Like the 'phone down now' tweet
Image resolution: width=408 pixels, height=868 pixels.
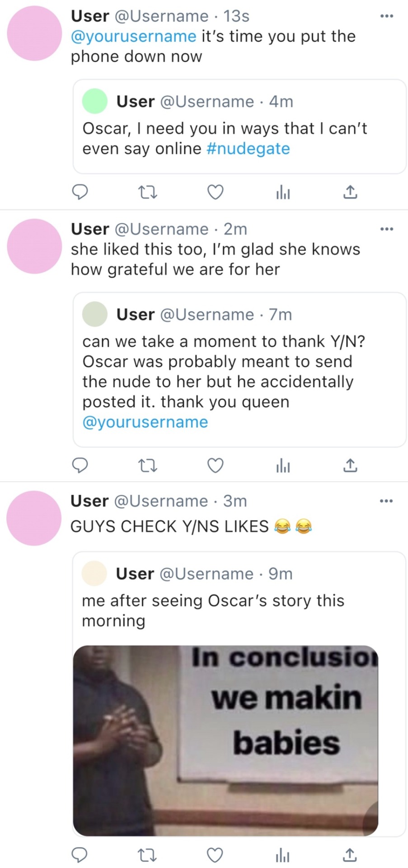click(x=215, y=193)
